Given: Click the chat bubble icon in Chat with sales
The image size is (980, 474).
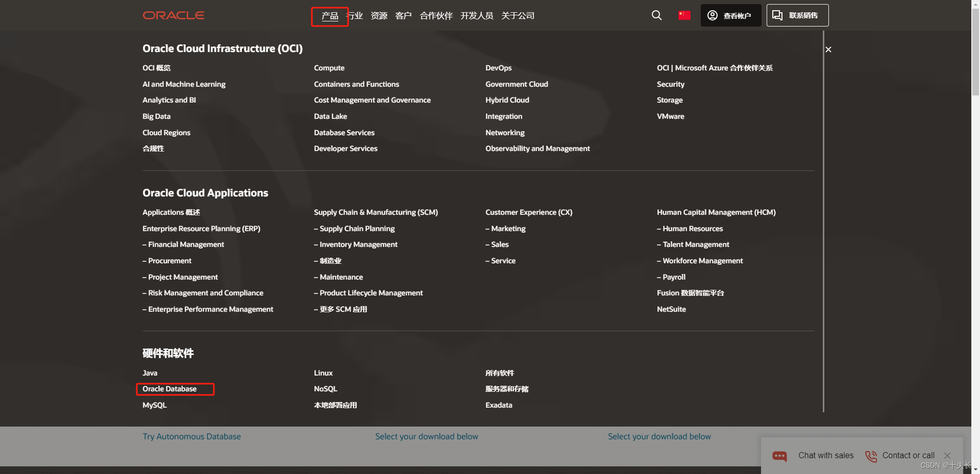Looking at the screenshot, I should [779, 456].
